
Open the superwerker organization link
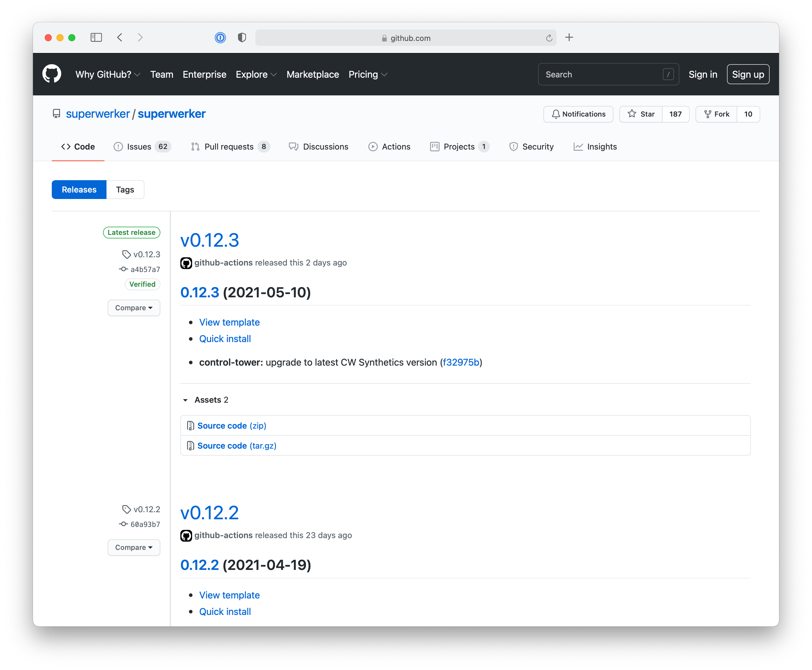pos(98,114)
